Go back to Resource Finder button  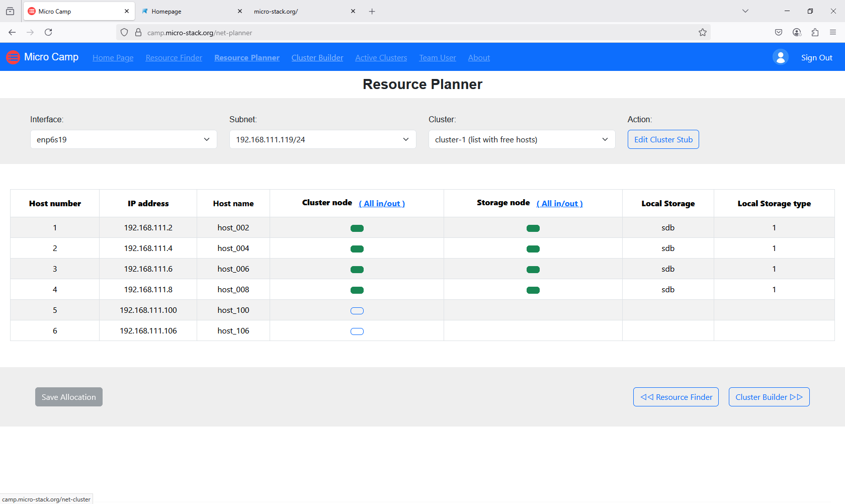click(676, 397)
